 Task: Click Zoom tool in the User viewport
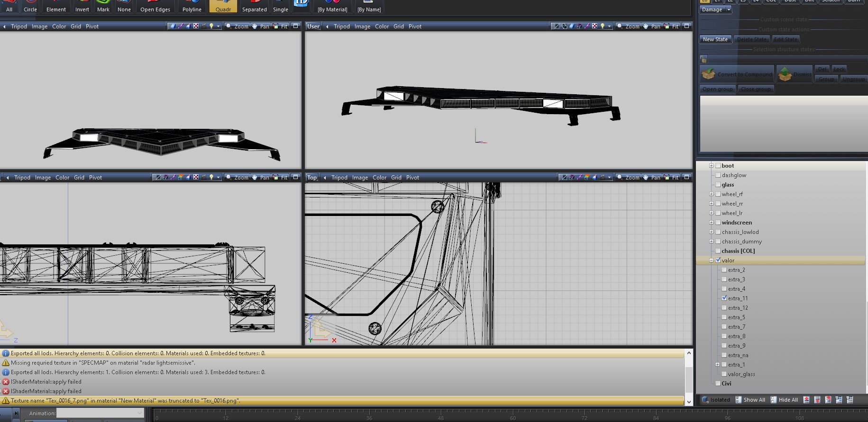[628, 27]
